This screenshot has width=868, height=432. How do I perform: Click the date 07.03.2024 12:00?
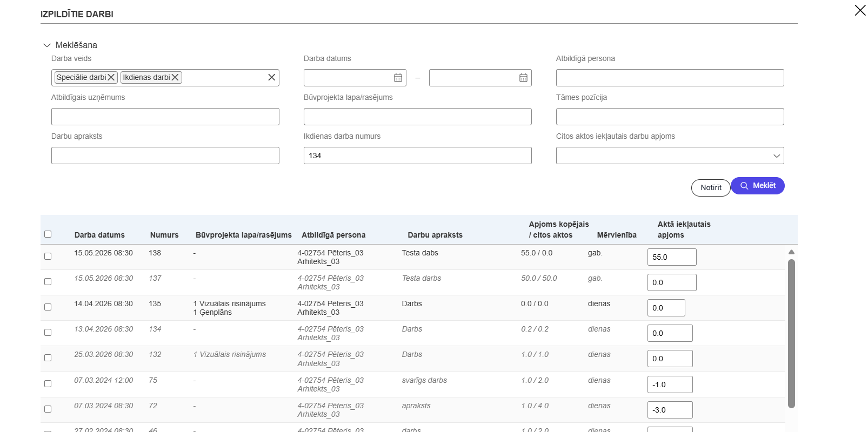point(103,380)
